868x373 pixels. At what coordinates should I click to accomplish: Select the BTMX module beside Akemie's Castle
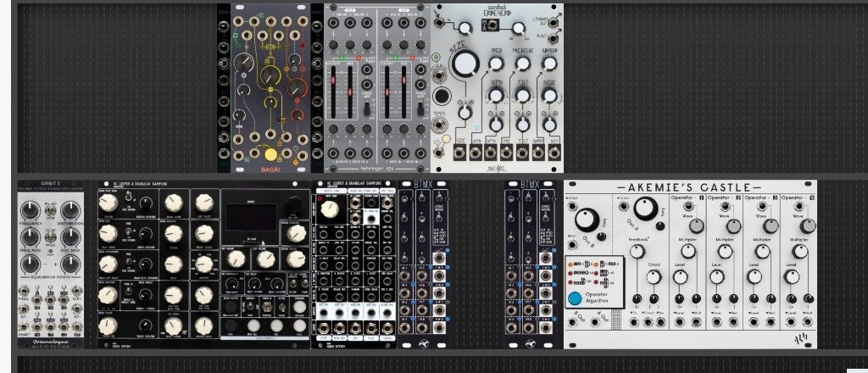(x=531, y=264)
